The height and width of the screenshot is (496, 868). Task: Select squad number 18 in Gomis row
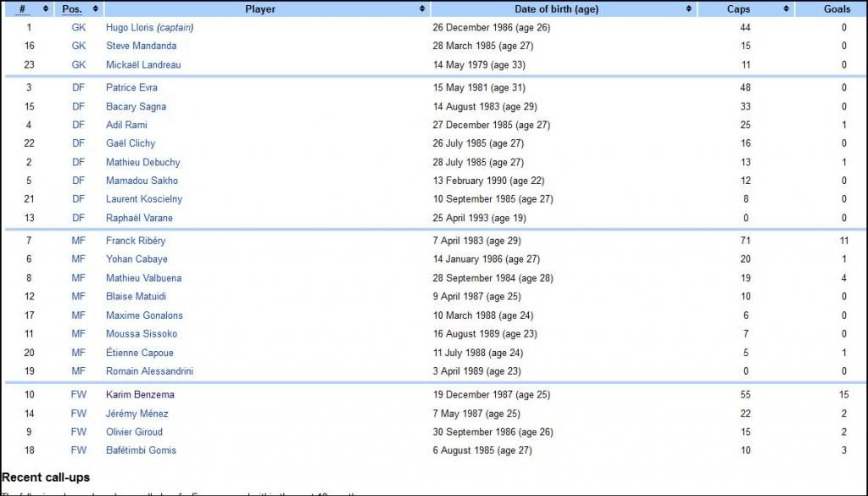point(30,450)
